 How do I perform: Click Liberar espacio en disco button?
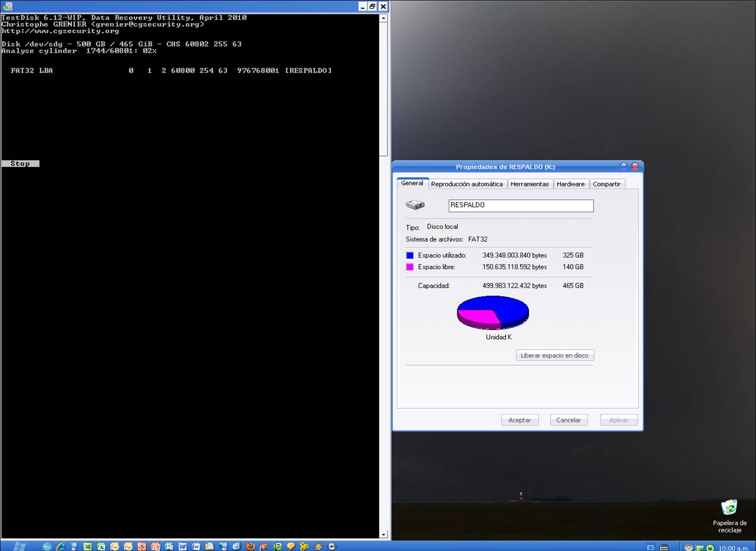[x=554, y=355]
